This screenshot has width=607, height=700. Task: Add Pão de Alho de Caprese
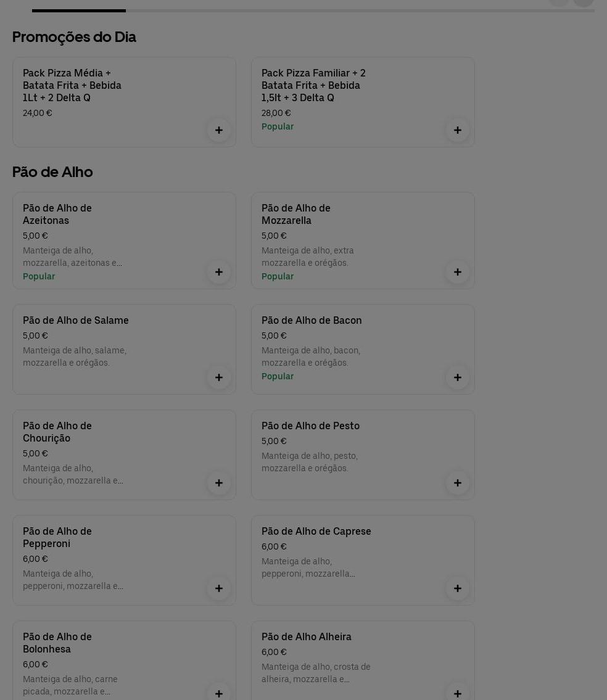458,588
